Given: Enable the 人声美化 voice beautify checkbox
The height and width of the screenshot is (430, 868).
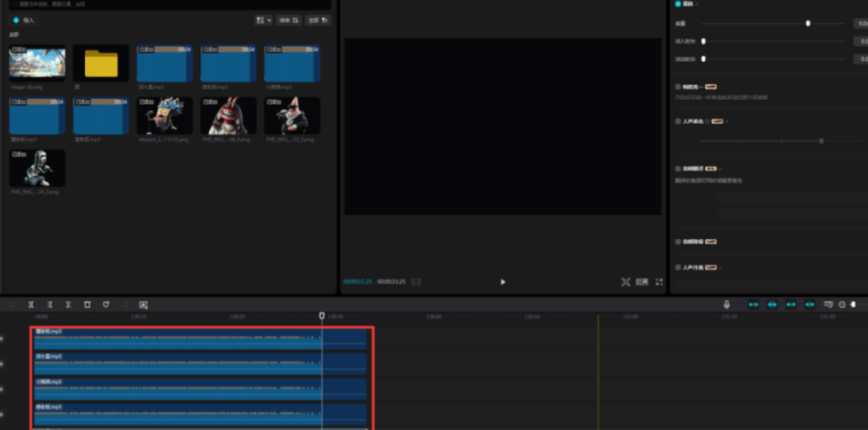Looking at the screenshot, I should 678,121.
